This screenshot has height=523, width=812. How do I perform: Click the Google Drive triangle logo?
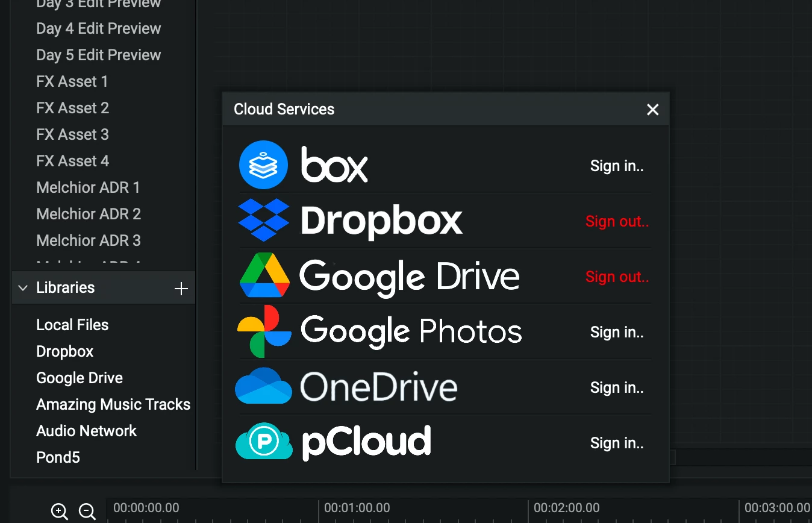pyautogui.click(x=263, y=276)
